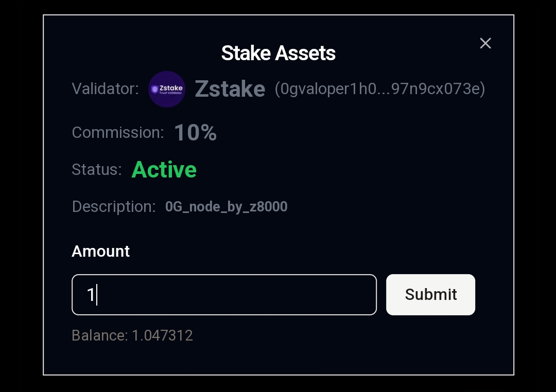Click the shield emblem inside the Zstake logo

point(154,90)
